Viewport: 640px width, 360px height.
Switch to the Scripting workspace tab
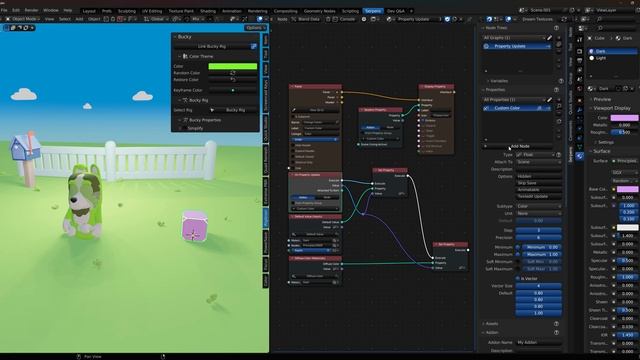pos(350,11)
